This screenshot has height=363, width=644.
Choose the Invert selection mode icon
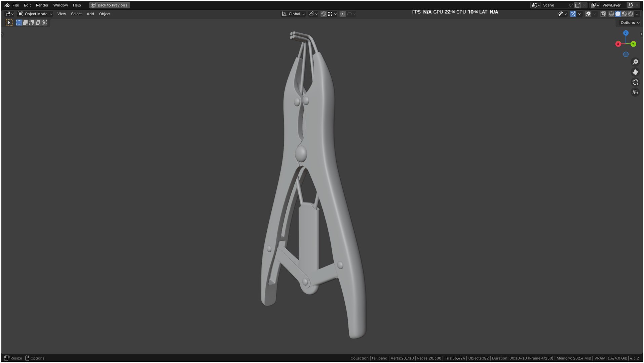tap(38, 23)
